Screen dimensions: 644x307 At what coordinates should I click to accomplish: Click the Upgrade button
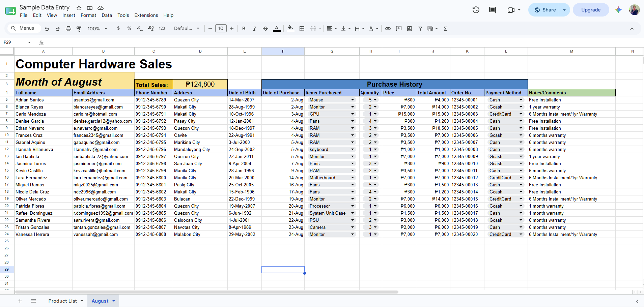point(591,10)
